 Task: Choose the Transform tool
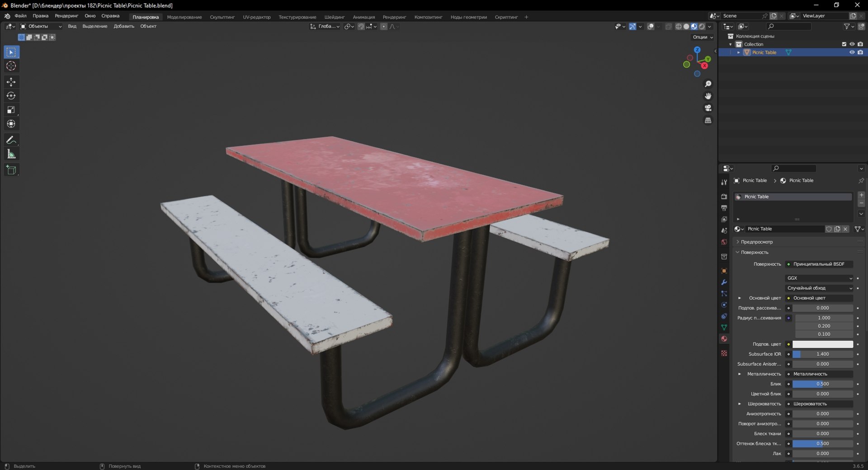11,124
